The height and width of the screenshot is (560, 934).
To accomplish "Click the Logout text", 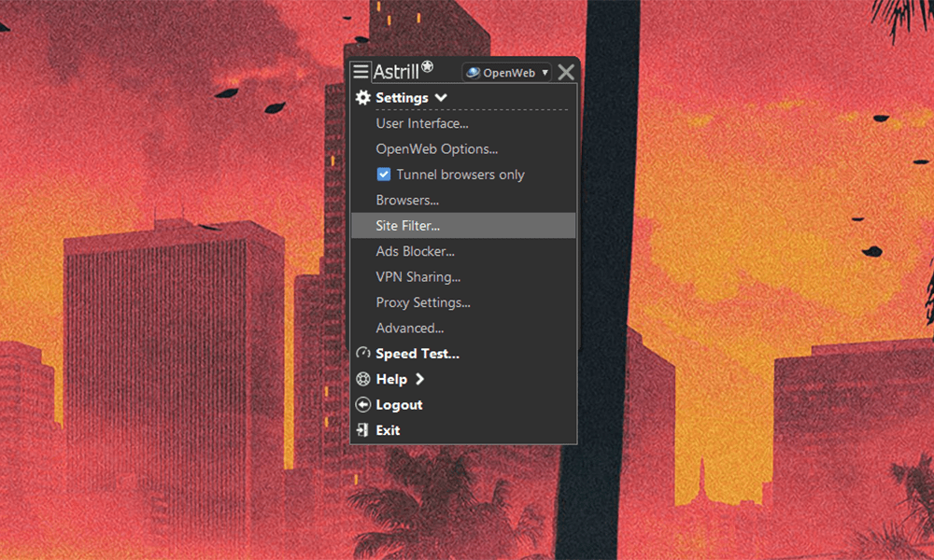I will [x=399, y=405].
